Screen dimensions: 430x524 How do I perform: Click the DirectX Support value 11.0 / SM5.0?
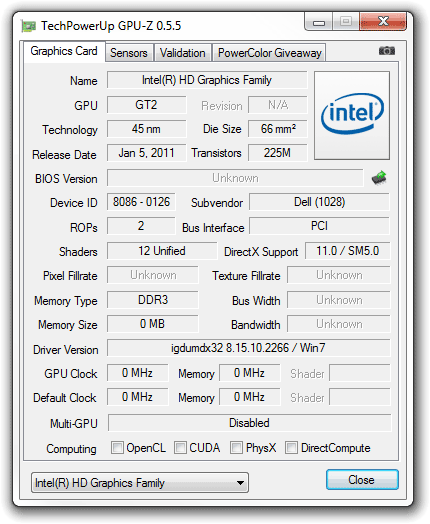click(347, 251)
